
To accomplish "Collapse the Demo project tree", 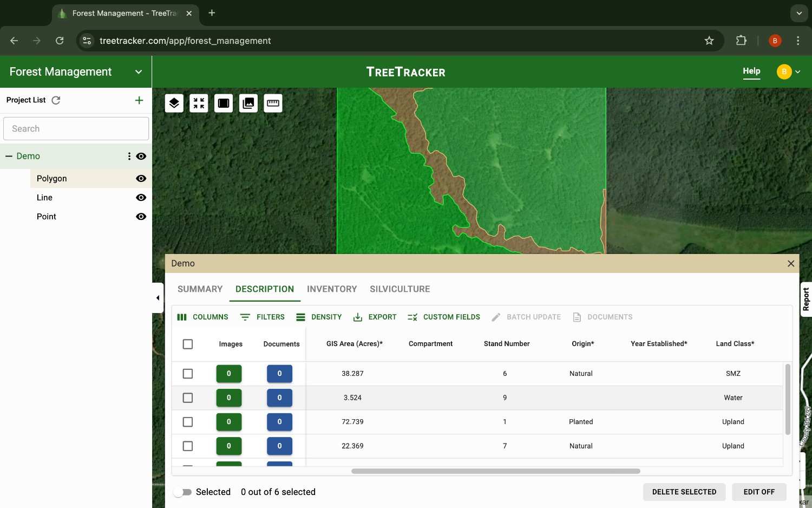I will pos(8,156).
